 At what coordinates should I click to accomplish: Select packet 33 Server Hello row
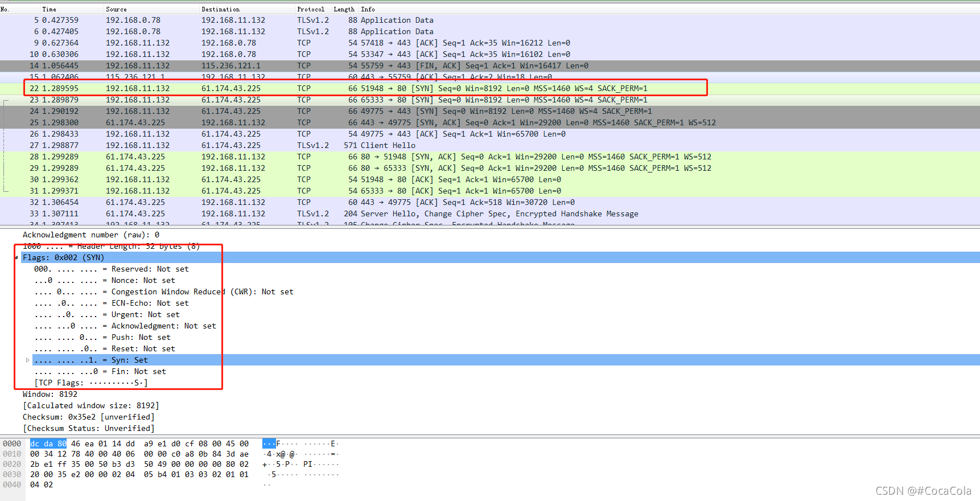coord(490,213)
